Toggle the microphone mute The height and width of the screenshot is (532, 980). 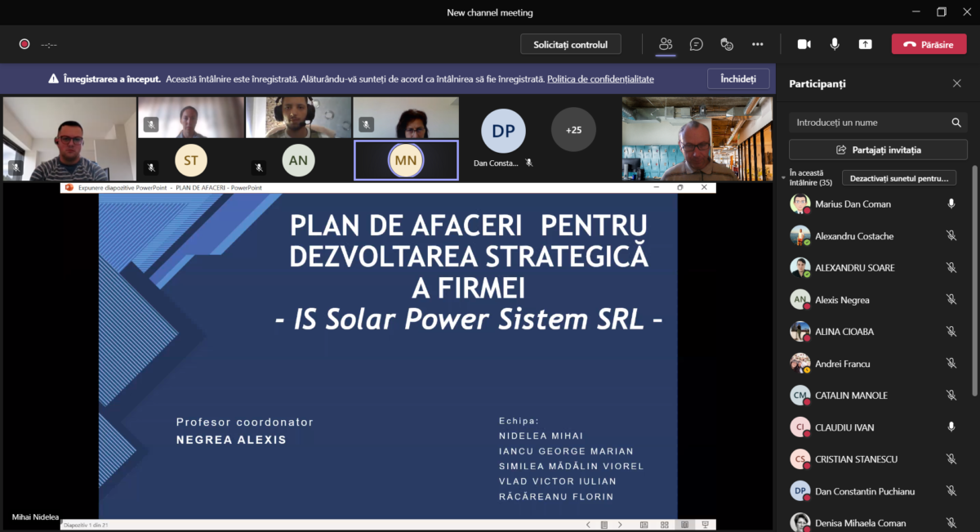(834, 44)
